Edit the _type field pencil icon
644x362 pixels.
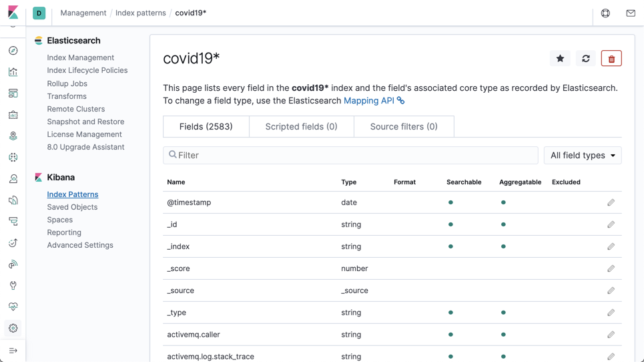point(611,313)
